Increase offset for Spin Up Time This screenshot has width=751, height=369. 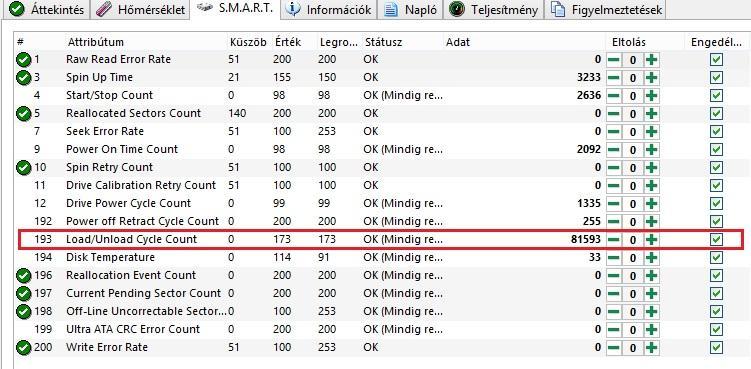[650, 78]
